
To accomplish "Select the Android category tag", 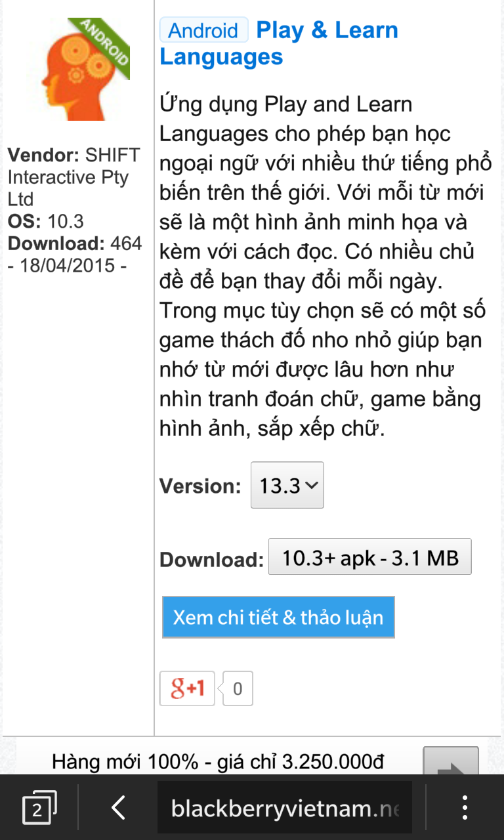I will pyautogui.click(x=203, y=30).
